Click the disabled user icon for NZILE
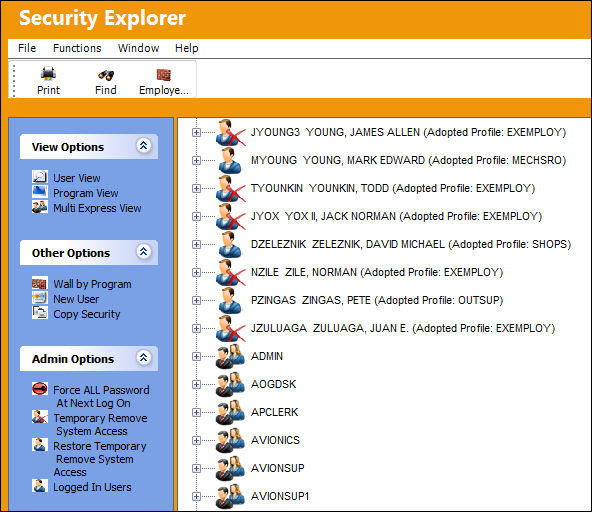 (230, 272)
